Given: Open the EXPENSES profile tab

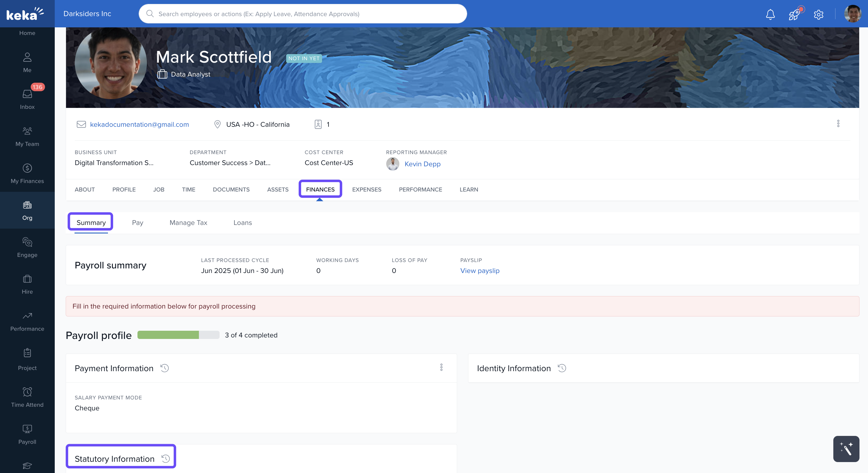Looking at the screenshot, I should click(x=366, y=189).
